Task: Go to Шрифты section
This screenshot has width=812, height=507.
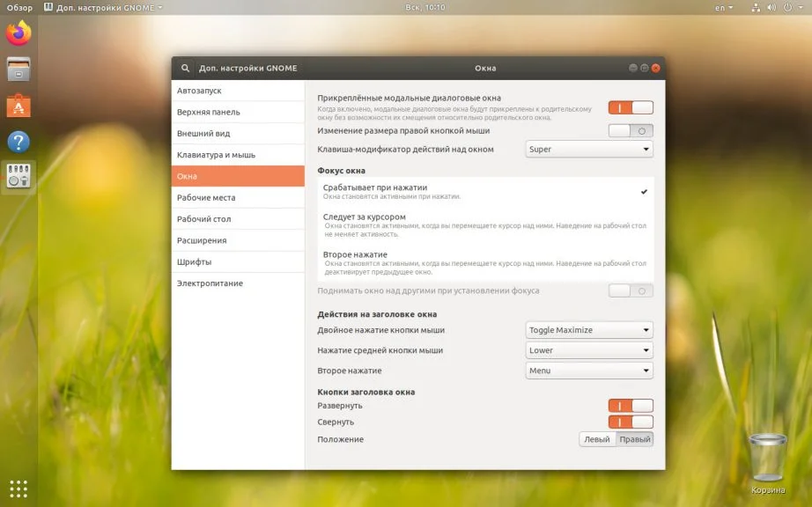Action: point(238,261)
